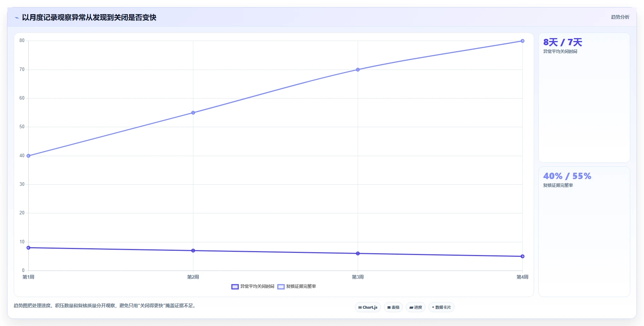The width and height of the screenshot is (644, 326).
Task: Click the 第2周 x-axis label
Action: tap(193, 277)
